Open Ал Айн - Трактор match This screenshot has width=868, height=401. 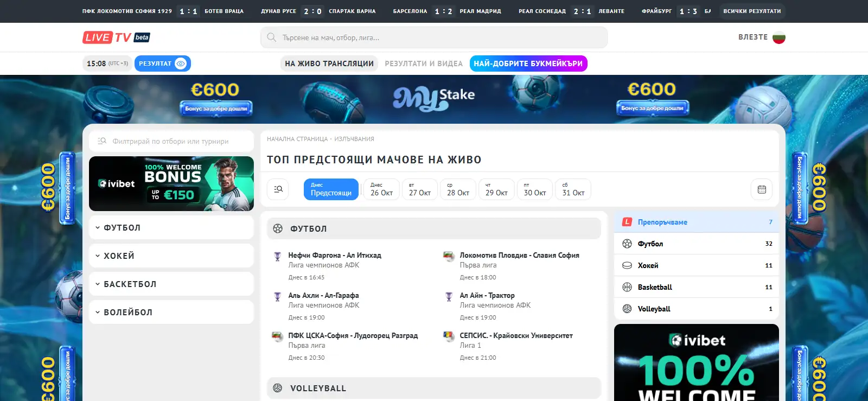tap(487, 295)
